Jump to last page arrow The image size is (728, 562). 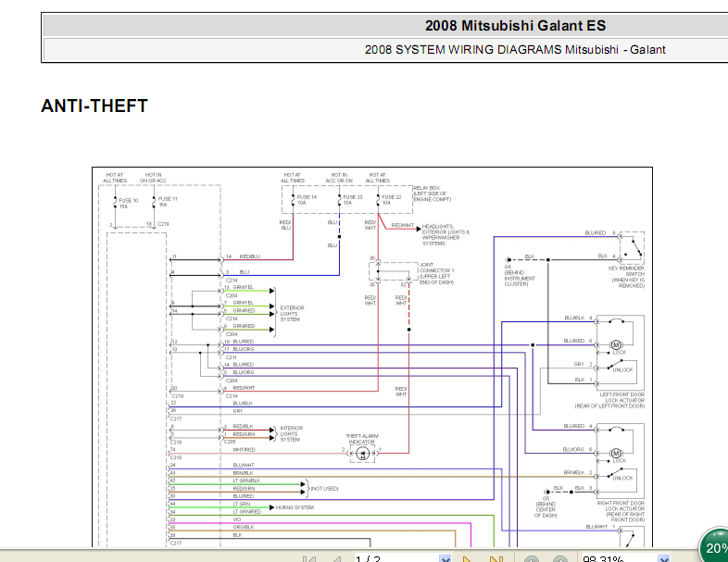[496, 558]
